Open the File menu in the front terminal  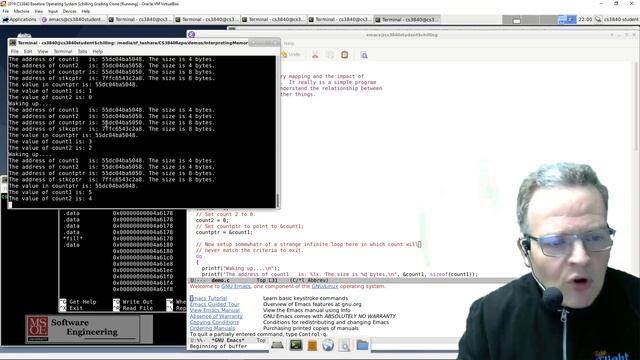tap(15, 51)
